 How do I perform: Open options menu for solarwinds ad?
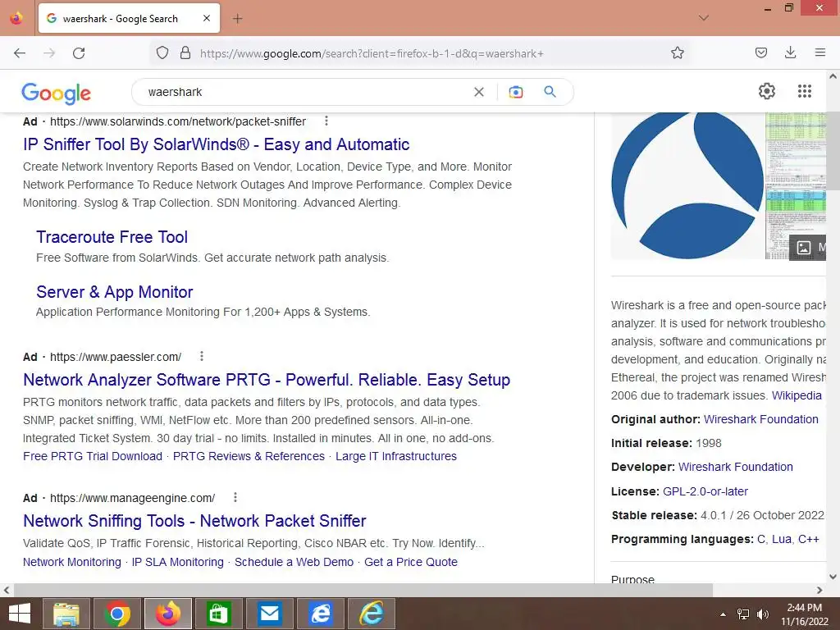326,121
